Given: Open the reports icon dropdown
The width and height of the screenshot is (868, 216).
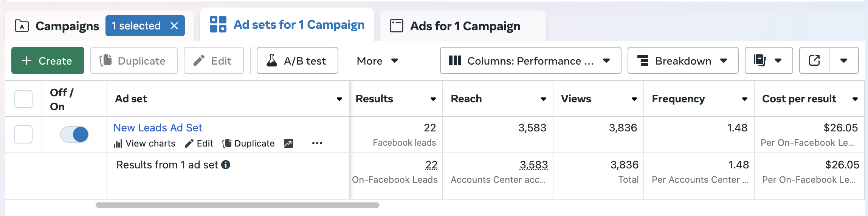Looking at the screenshot, I should [x=769, y=60].
